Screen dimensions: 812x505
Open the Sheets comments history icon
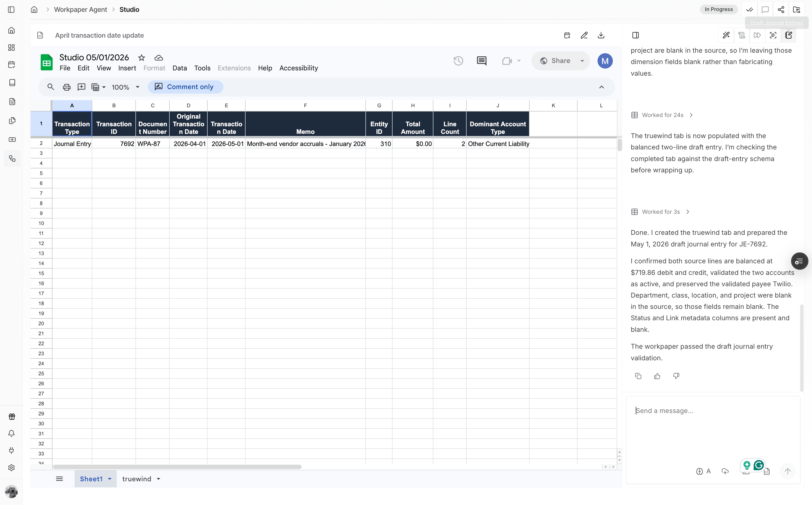(x=481, y=61)
